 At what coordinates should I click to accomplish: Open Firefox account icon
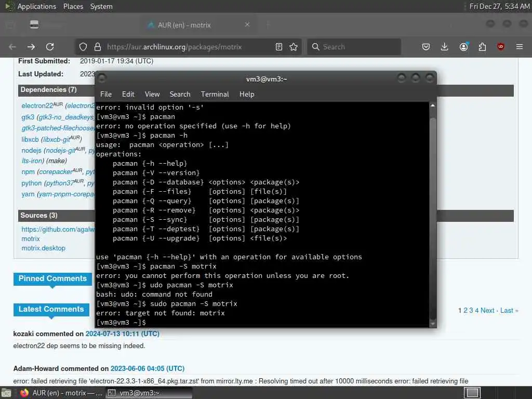tap(463, 47)
